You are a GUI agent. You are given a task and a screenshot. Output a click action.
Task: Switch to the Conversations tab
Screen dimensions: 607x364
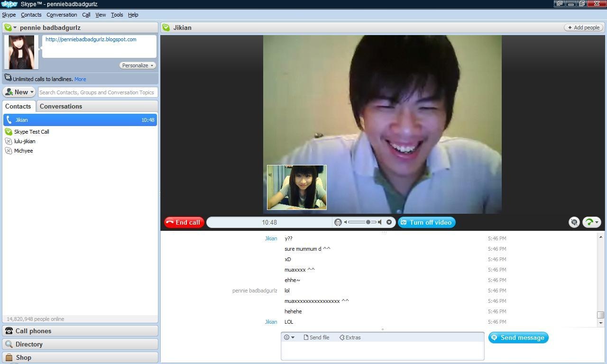point(61,106)
